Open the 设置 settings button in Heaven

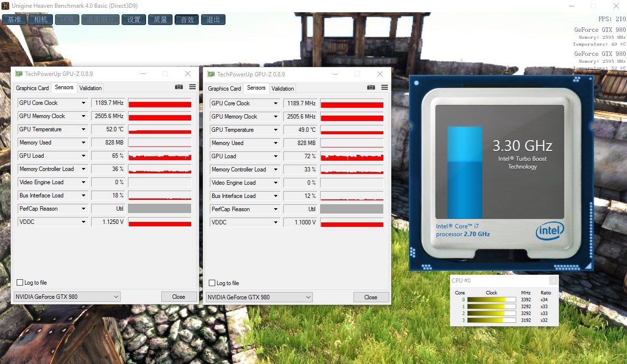pos(134,20)
